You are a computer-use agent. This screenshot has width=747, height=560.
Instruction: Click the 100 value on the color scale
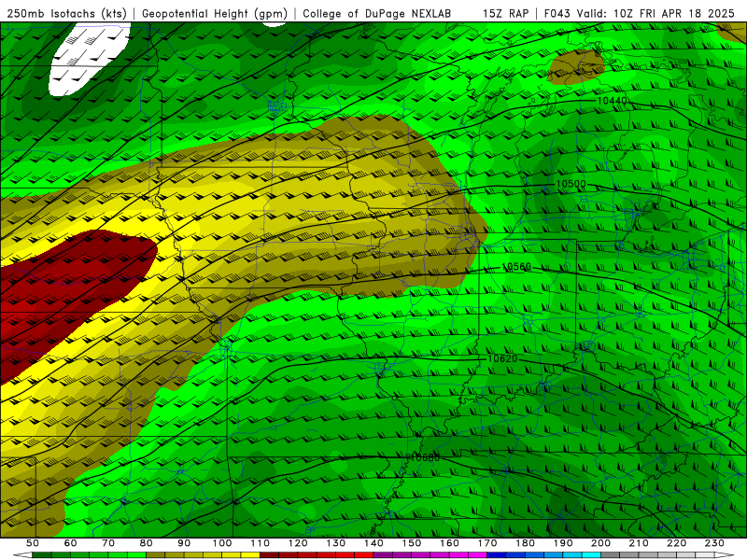[x=222, y=543]
